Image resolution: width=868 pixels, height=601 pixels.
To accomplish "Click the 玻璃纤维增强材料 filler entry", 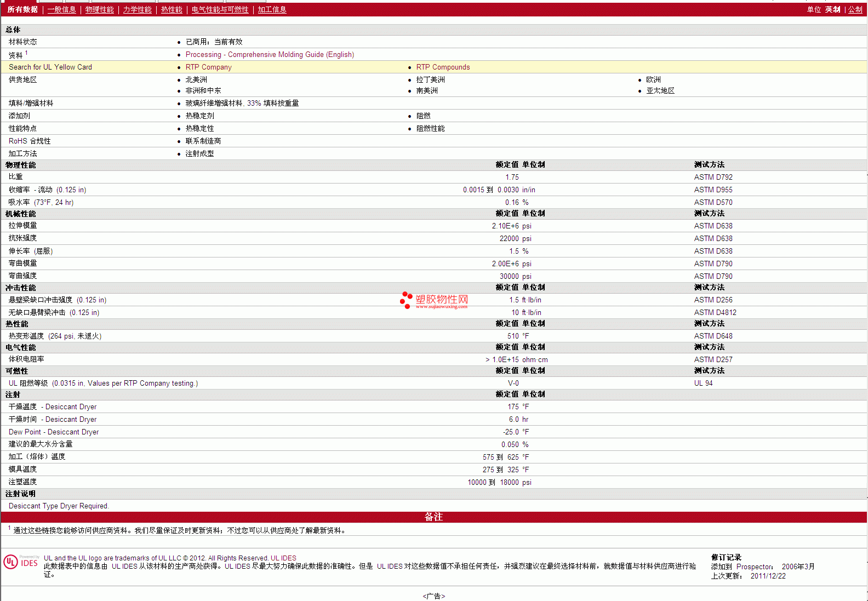I will [x=242, y=104].
